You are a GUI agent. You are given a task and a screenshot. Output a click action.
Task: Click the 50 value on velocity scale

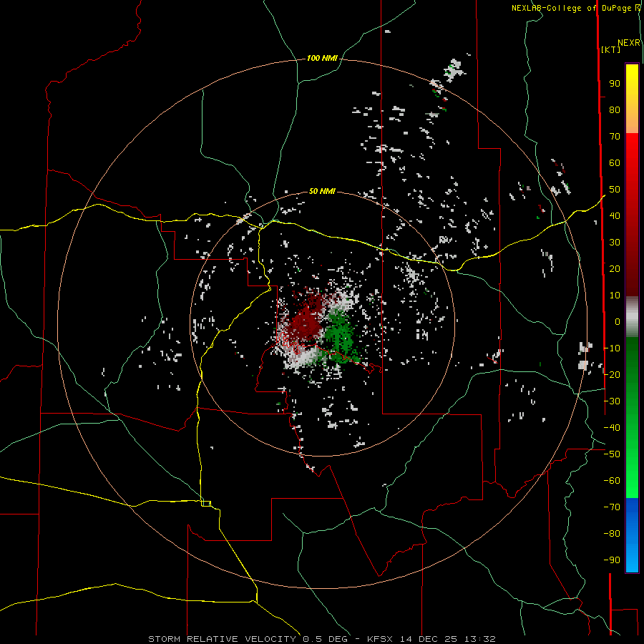pos(615,190)
